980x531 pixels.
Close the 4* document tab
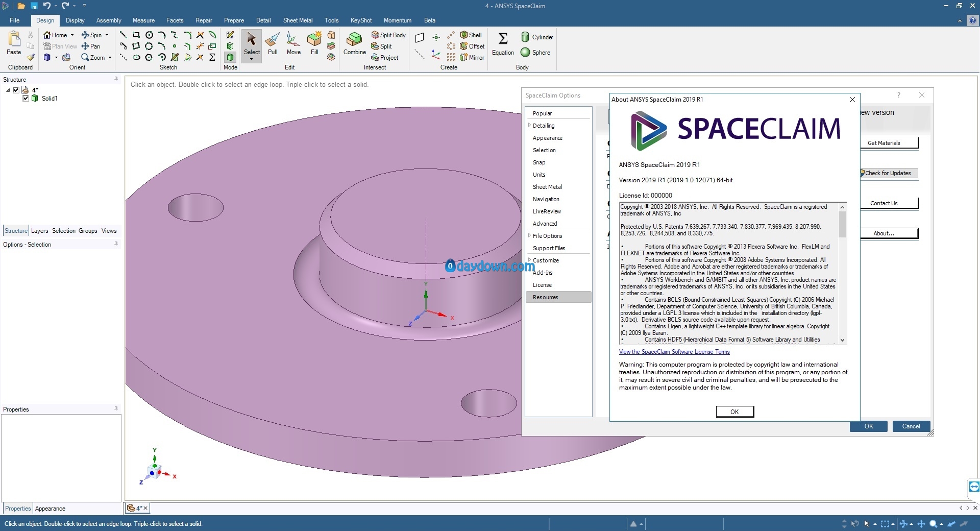(x=145, y=508)
